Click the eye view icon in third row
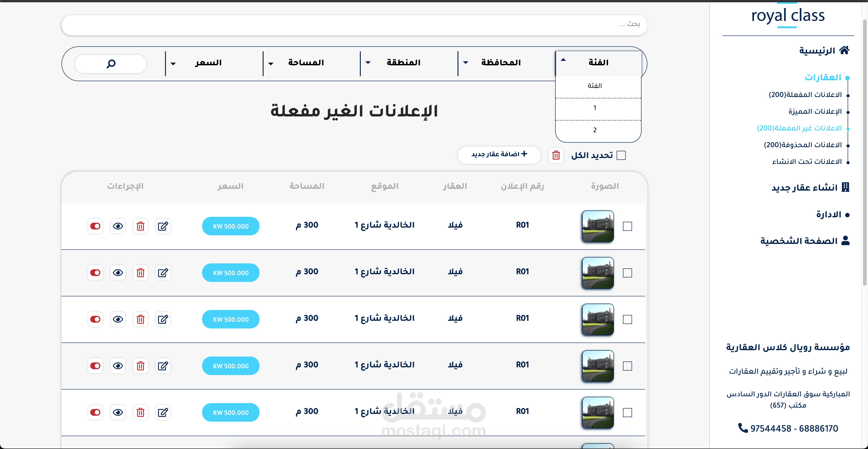868x449 pixels. [x=118, y=319]
